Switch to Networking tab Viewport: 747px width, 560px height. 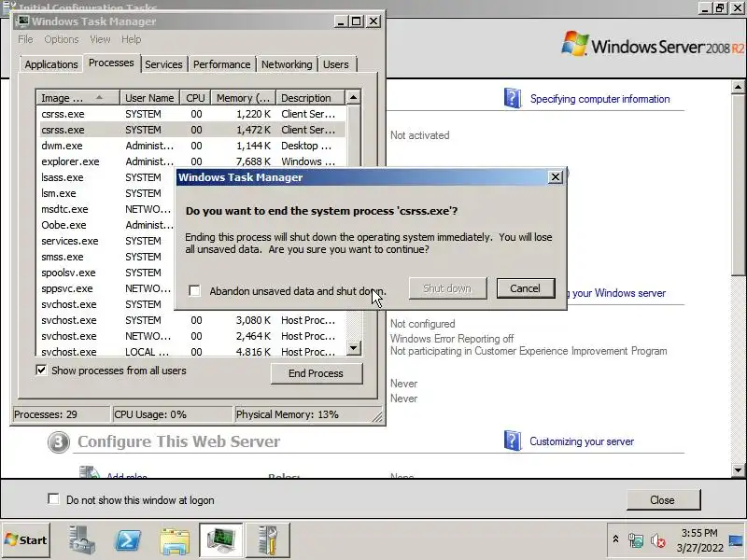tap(287, 64)
